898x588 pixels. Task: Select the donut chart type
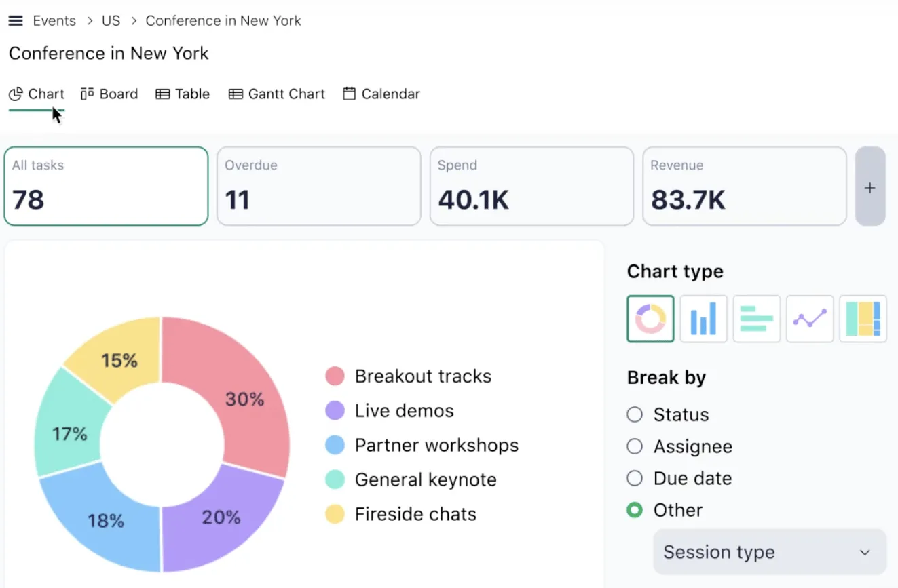pos(650,319)
